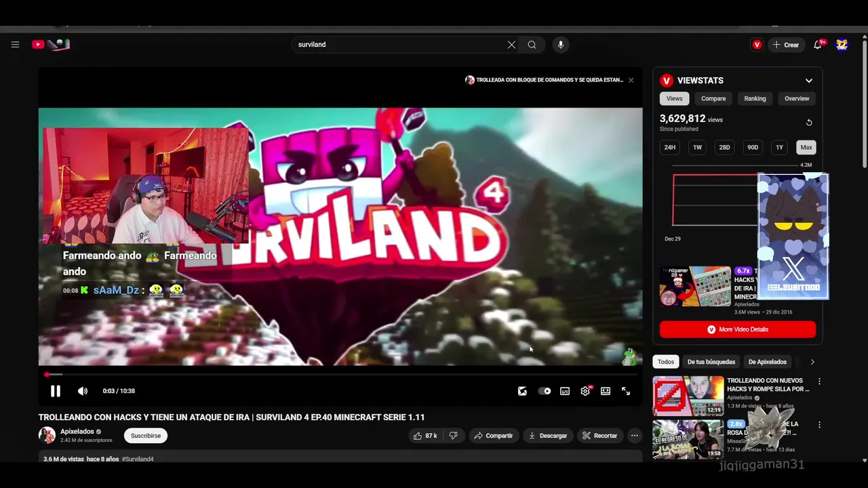Choose the 24H time range
Screen dimensions: 868x488
[670, 147]
